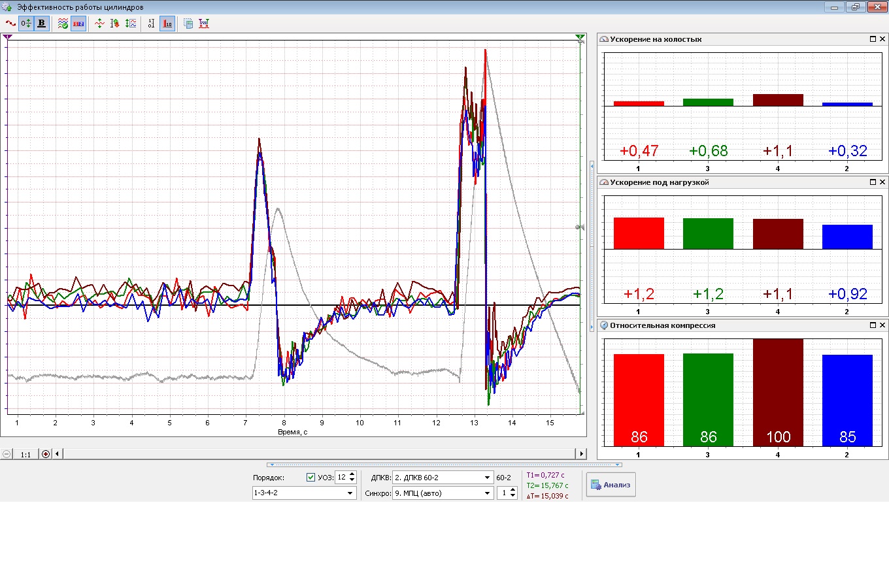Maximize the Относительная компрессия panel
This screenshot has width=889, height=588.
click(x=873, y=325)
